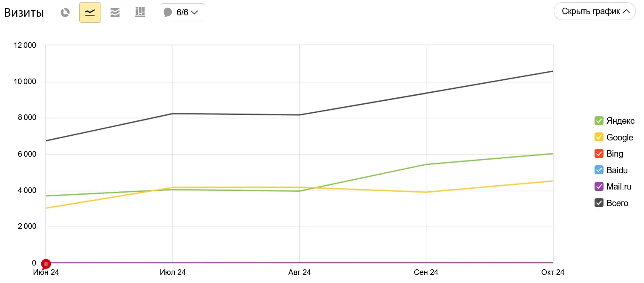Click the Сен 24 axis label
The width and height of the screenshot is (644, 283).
pyautogui.click(x=426, y=272)
